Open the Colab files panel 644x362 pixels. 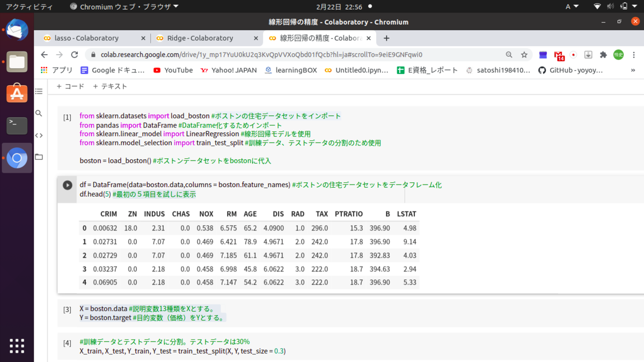click(39, 157)
